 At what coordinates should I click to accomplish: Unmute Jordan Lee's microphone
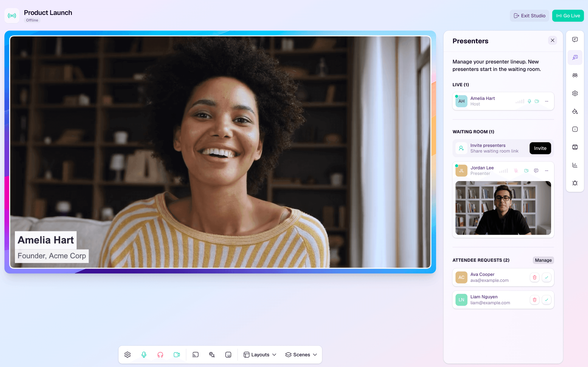click(x=516, y=171)
